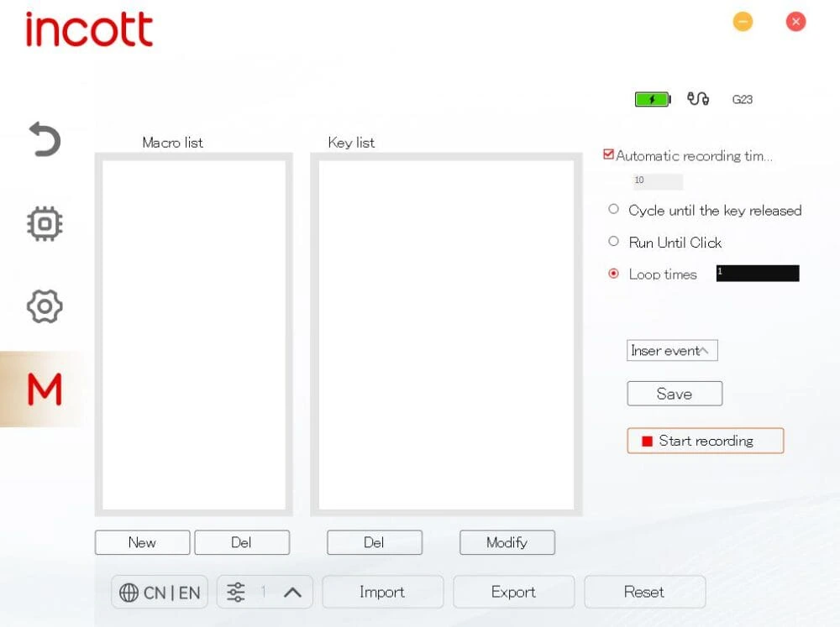
Task: Select the Loop times radio button
Action: [x=613, y=274]
